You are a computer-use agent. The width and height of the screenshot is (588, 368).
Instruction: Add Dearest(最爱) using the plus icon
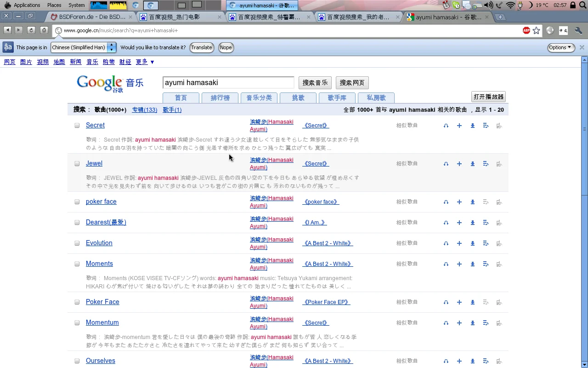[459, 223]
